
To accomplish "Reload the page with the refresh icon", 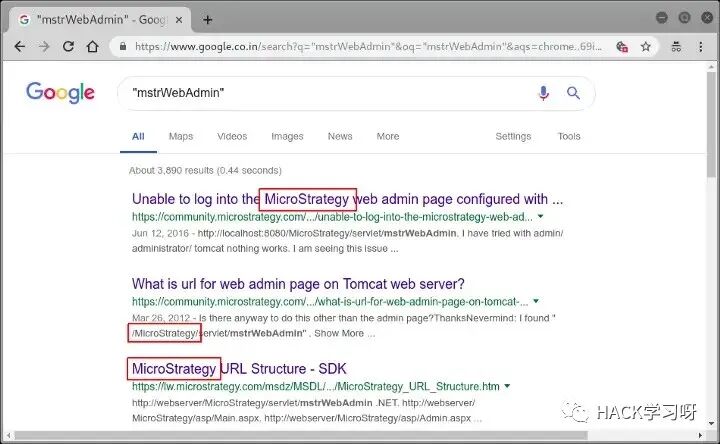I will pos(68,46).
